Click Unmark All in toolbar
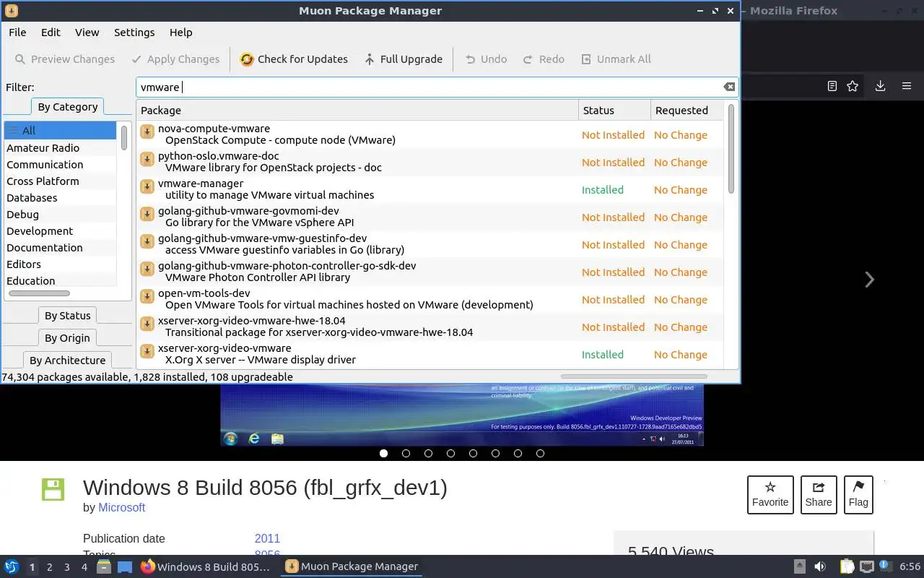 point(616,59)
